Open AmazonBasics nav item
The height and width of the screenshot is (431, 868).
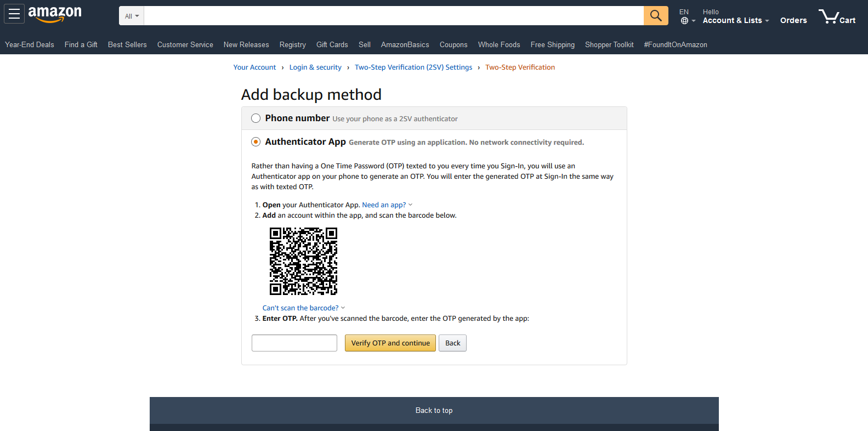pyautogui.click(x=405, y=45)
